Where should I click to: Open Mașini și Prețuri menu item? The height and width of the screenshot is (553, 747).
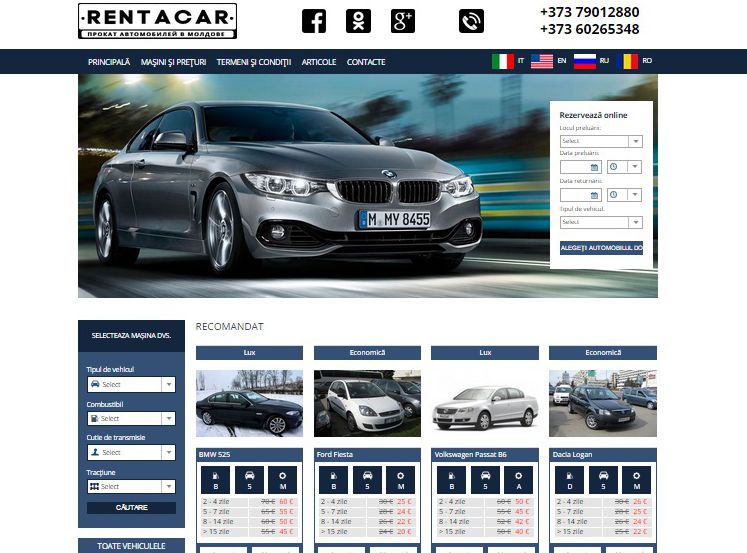[173, 62]
